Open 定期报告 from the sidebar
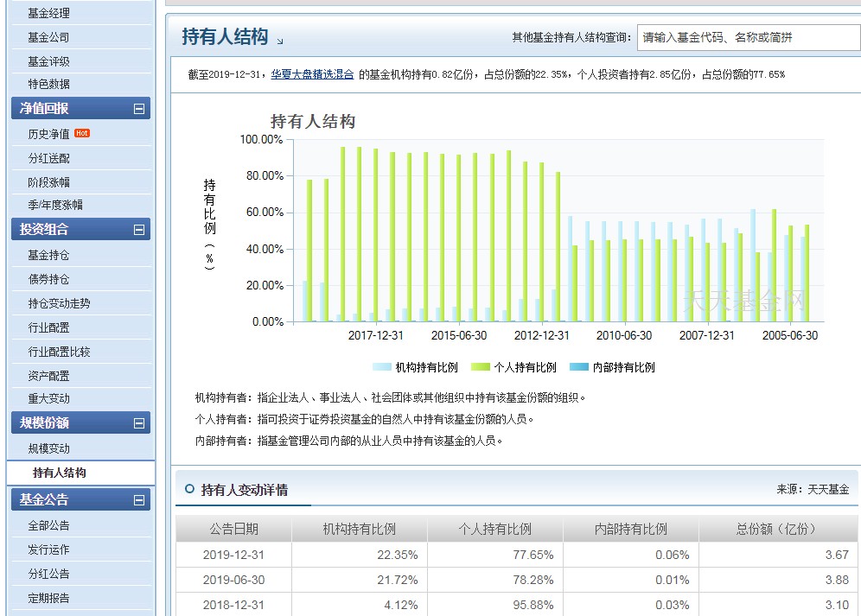Viewport: 861px width, 616px height. pos(50,598)
